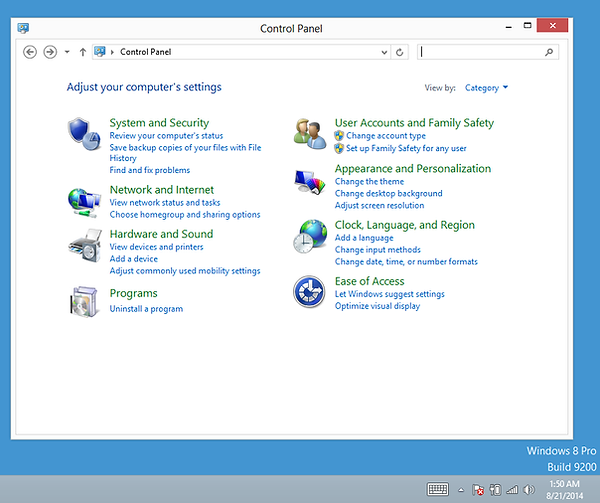The width and height of the screenshot is (600, 503).
Task: Maximize the Control Panel window
Action: pyautogui.click(x=528, y=26)
